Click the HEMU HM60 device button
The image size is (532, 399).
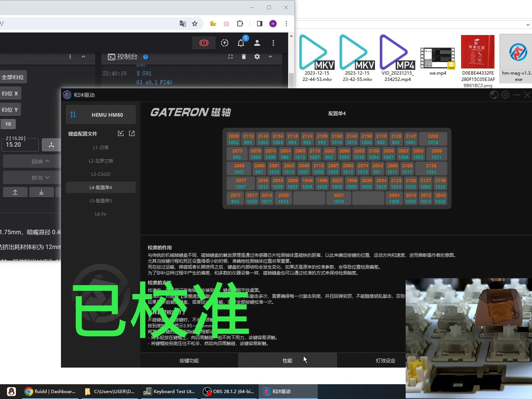pyautogui.click(x=101, y=115)
